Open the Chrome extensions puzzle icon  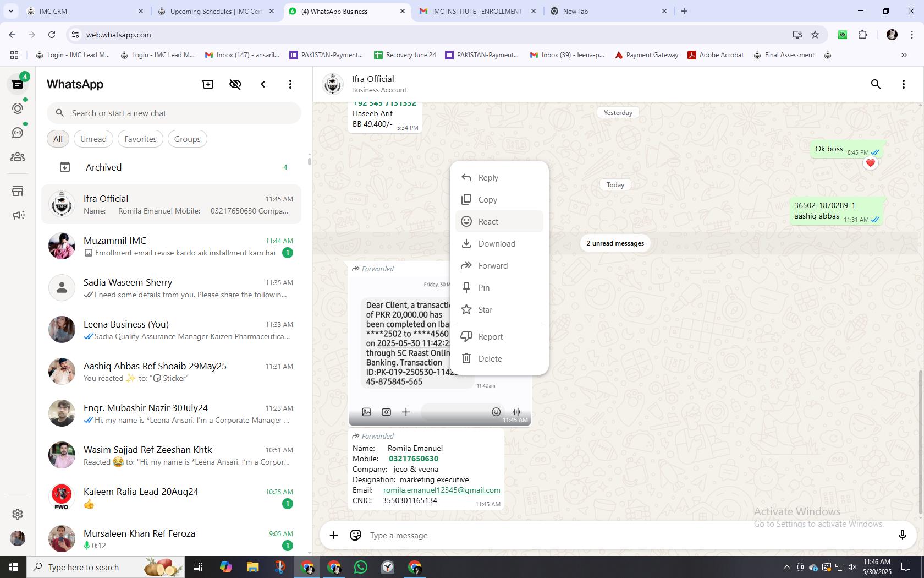tap(862, 35)
